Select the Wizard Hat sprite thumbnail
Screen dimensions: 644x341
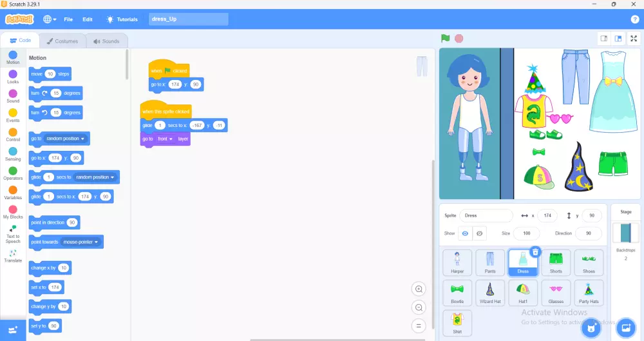click(x=490, y=293)
